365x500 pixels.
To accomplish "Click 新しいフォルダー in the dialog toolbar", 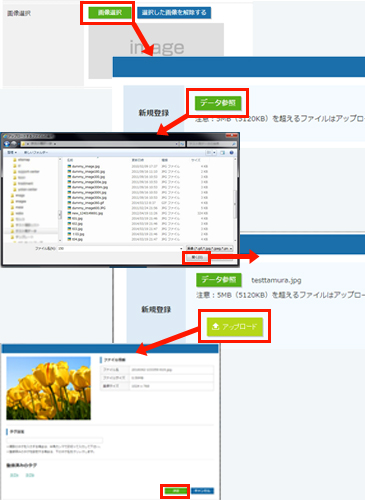I will tap(36, 152).
